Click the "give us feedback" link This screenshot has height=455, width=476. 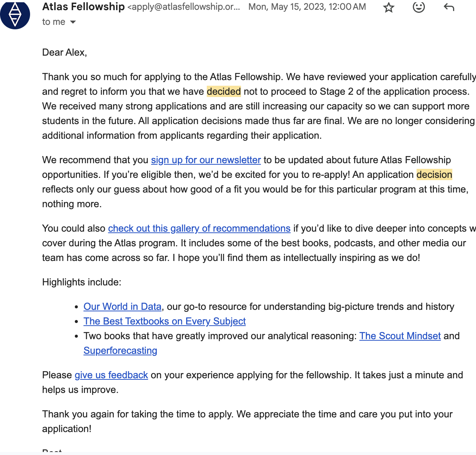point(111,375)
